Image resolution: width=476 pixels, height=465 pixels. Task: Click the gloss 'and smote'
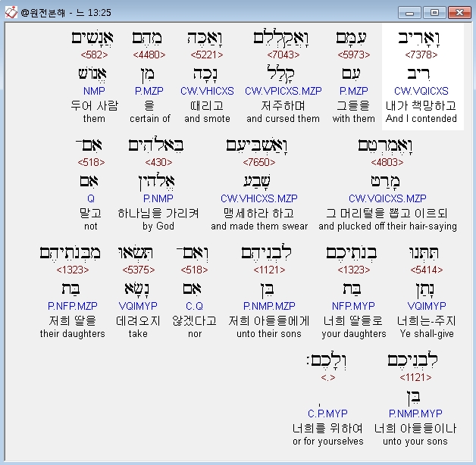point(207,118)
